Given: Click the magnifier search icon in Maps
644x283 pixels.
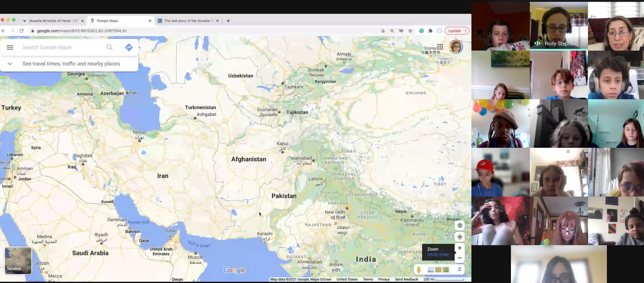Looking at the screenshot, I should 109,48.
